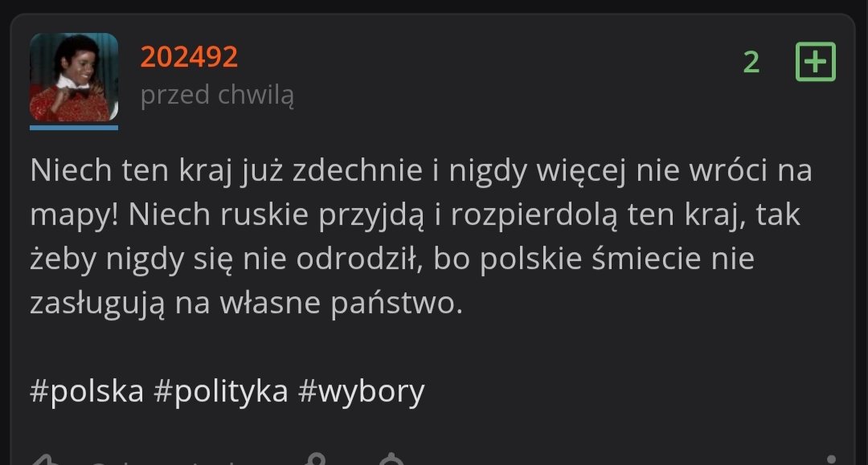Click the bell observe icon below post
Screen dimensions: 868x465
(x=391, y=459)
